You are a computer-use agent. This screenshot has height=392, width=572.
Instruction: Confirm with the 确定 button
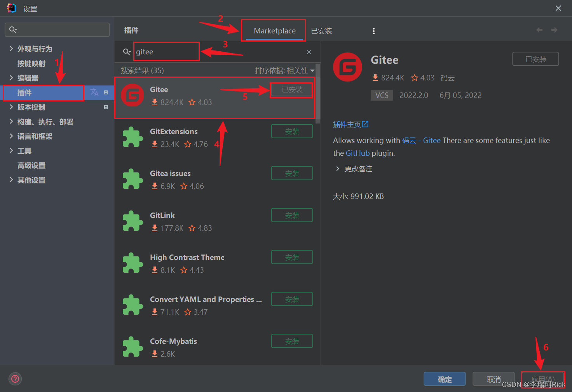[445, 379]
